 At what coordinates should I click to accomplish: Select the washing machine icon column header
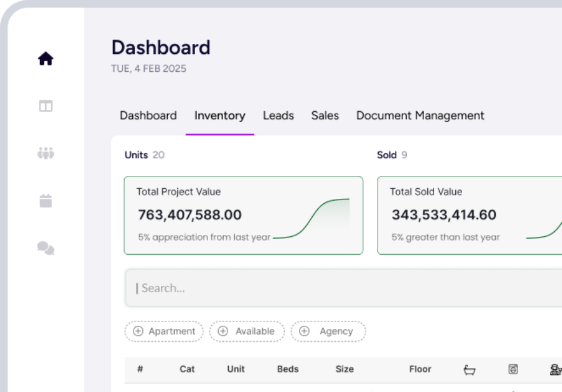point(513,369)
